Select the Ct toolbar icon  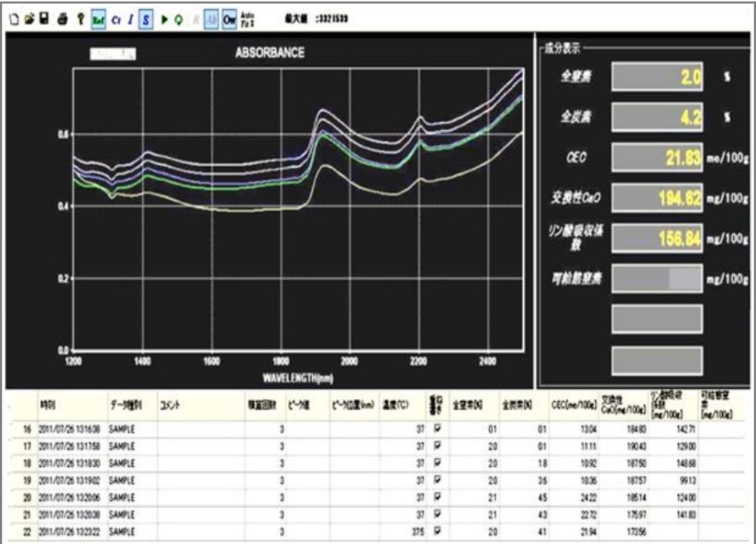(116, 20)
